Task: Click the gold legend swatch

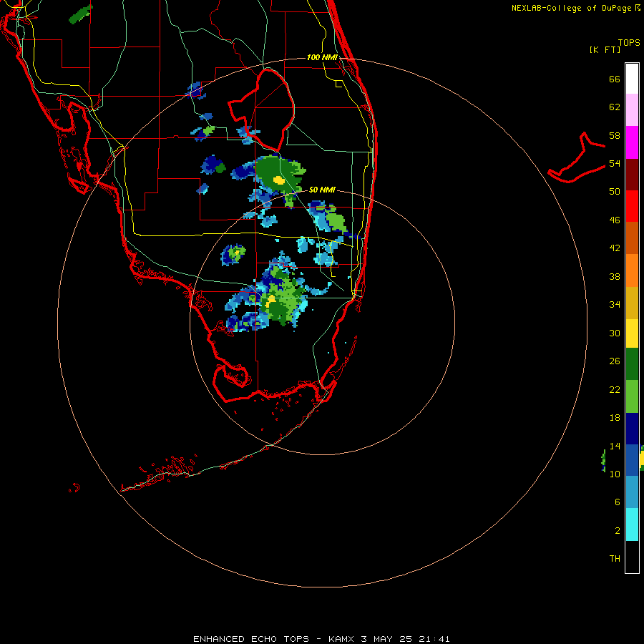Action: pyautogui.click(x=632, y=303)
